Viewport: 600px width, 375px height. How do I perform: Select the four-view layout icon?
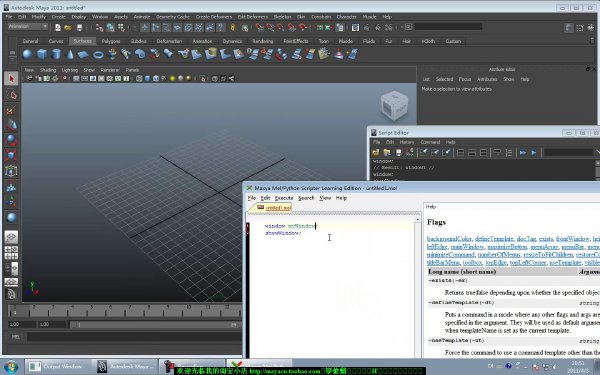11,253
